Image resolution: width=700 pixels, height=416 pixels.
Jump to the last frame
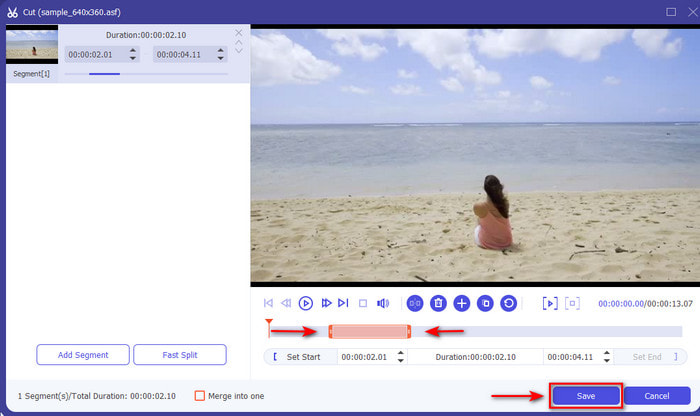343,303
